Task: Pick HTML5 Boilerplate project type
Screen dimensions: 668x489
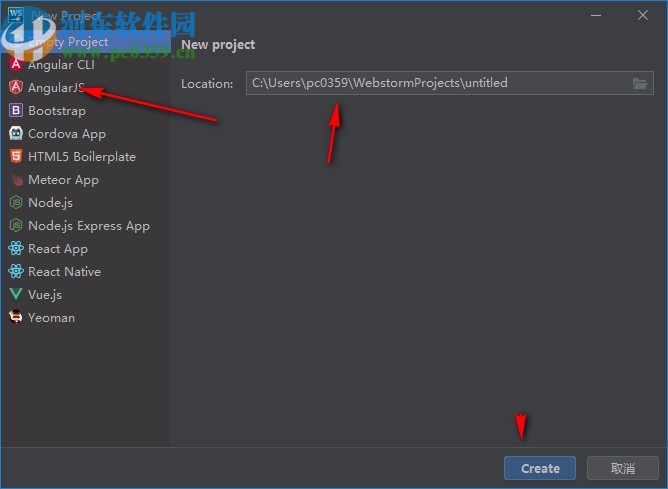Action: point(86,157)
